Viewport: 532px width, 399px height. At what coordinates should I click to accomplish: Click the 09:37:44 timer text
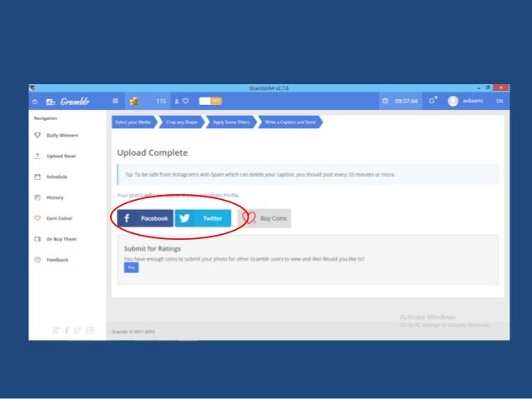coord(406,101)
